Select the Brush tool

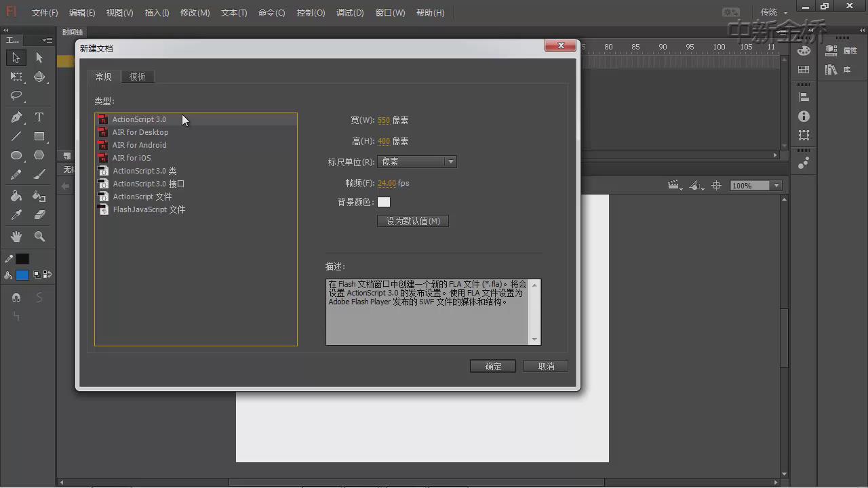pyautogui.click(x=39, y=174)
